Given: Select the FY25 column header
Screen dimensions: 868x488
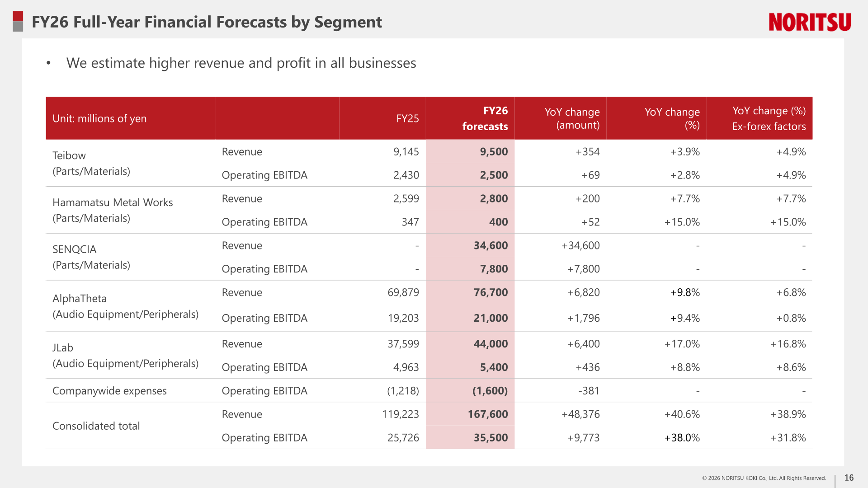Looking at the screenshot, I should 407,118.
